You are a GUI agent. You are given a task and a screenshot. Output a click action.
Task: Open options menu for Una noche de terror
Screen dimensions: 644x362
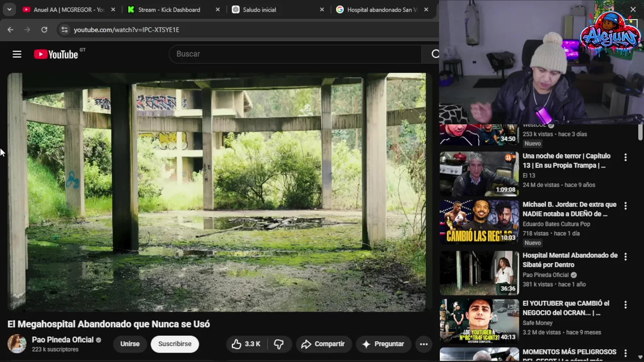[x=625, y=157]
